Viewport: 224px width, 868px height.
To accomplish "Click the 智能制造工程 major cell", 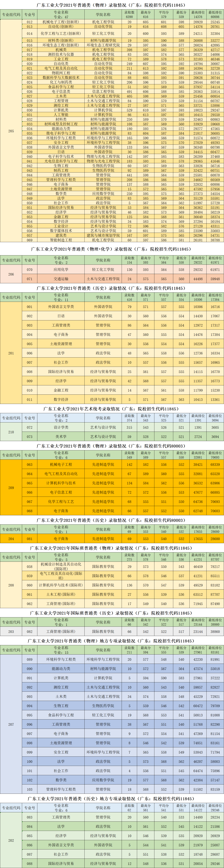I will pyautogui.click(x=61, y=240).
